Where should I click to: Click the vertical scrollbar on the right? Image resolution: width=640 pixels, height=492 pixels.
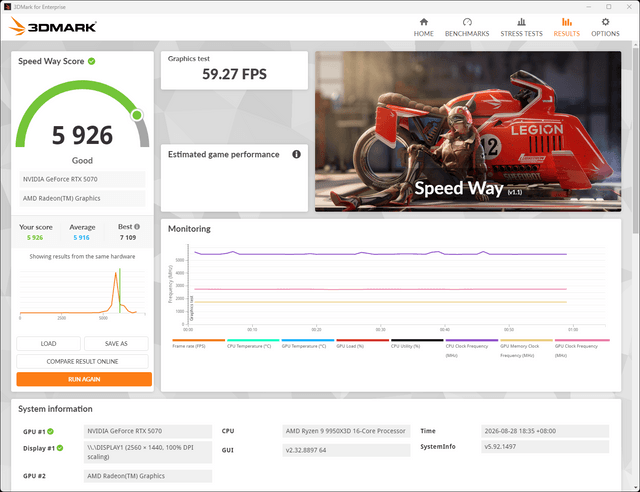coord(636,139)
